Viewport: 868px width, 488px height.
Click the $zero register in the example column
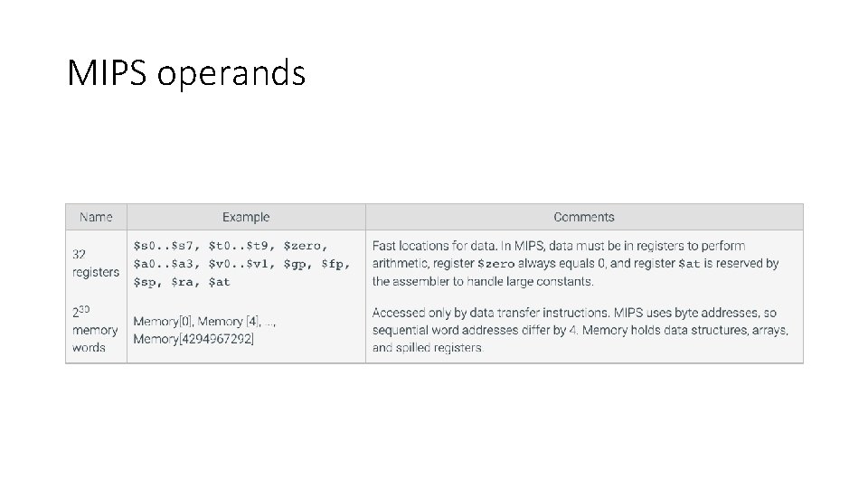pos(306,246)
